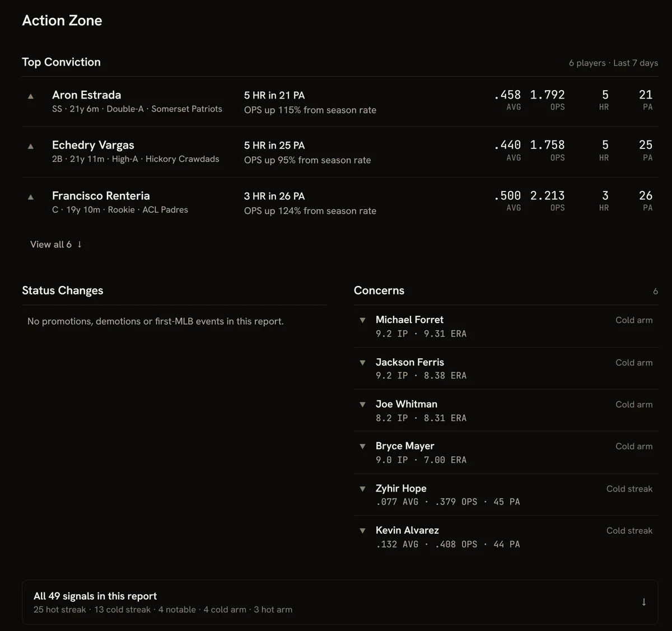Select Jackson Ferris in Concerns
The image size is (672, 631).
tap(410, 362)
